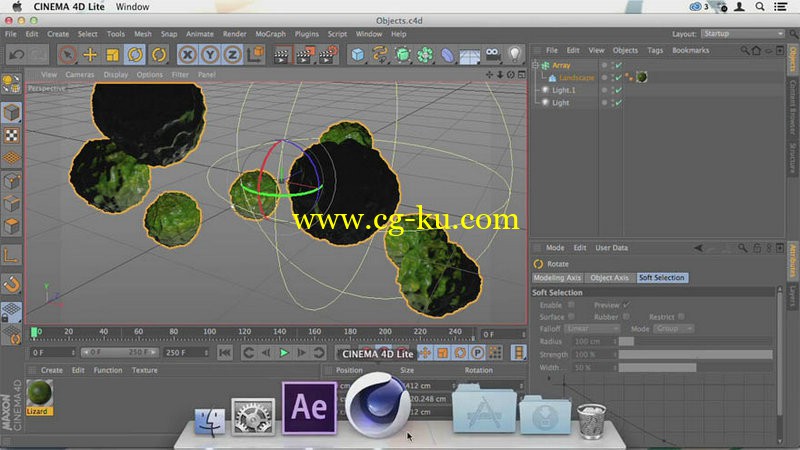Toggle Y axis lock
The height and width of the screenshot is (450, 800).
point(210,55)
